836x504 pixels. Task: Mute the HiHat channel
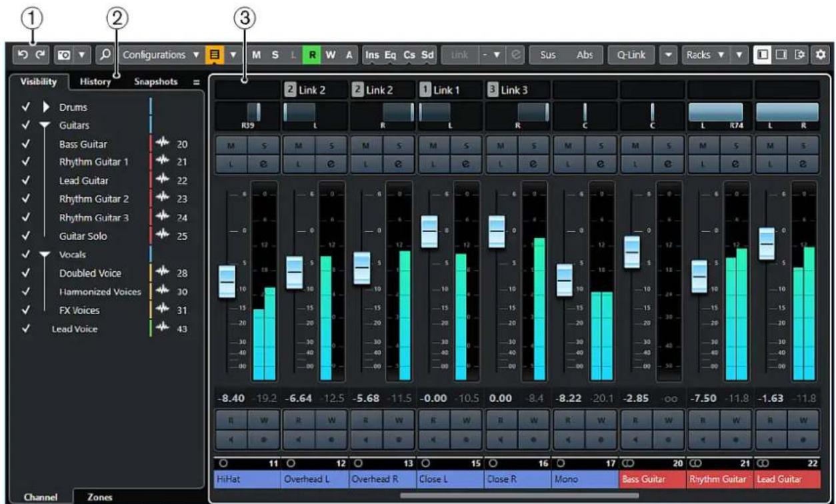pos(231,146)
